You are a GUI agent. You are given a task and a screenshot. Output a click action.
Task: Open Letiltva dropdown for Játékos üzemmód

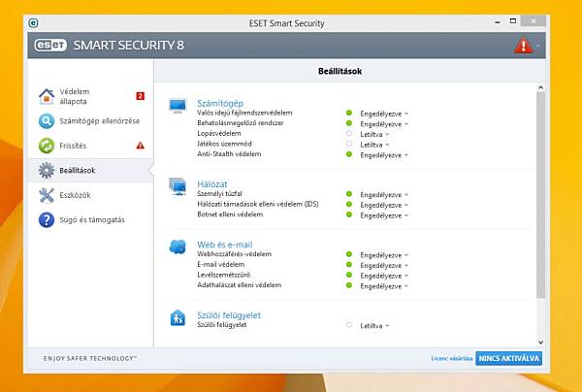374,145
